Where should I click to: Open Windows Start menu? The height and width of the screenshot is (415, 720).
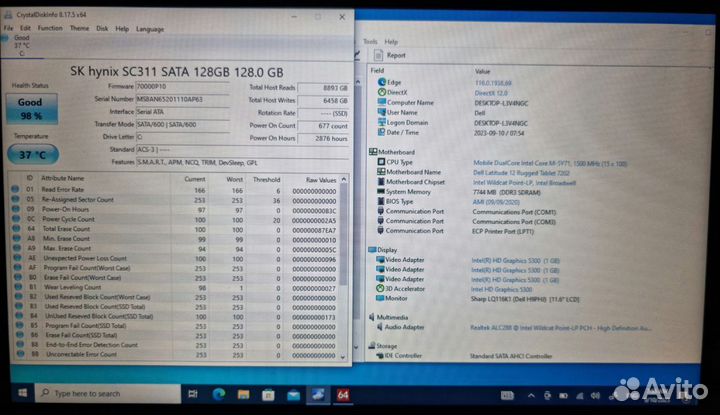[x=22, y=393]
